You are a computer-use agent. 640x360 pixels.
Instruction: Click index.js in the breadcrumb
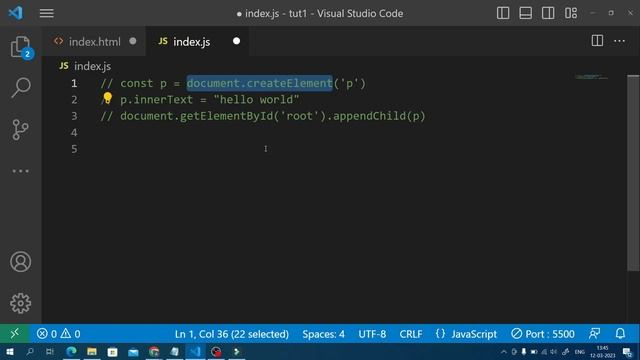pyautogui.click(x=92, y=66)
